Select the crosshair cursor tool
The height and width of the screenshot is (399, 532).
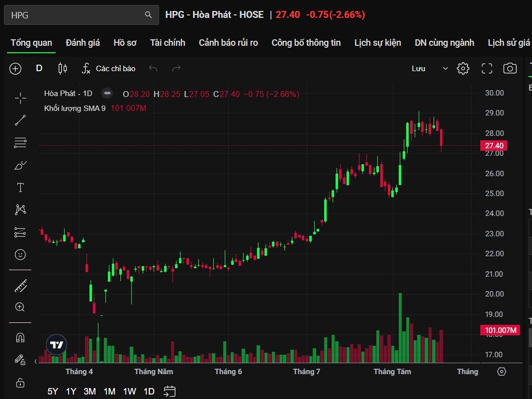pyautogui.click(x=20, y=98)
